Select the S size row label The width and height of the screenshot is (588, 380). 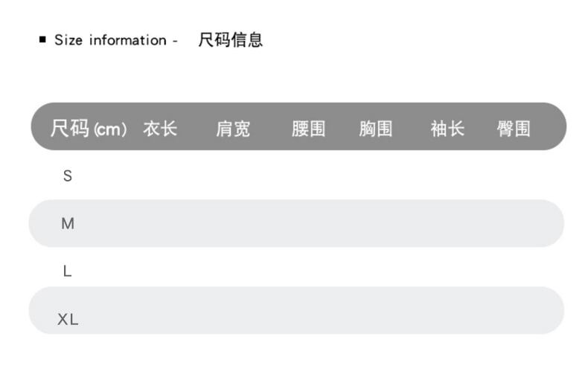click(x=68, y=176)
